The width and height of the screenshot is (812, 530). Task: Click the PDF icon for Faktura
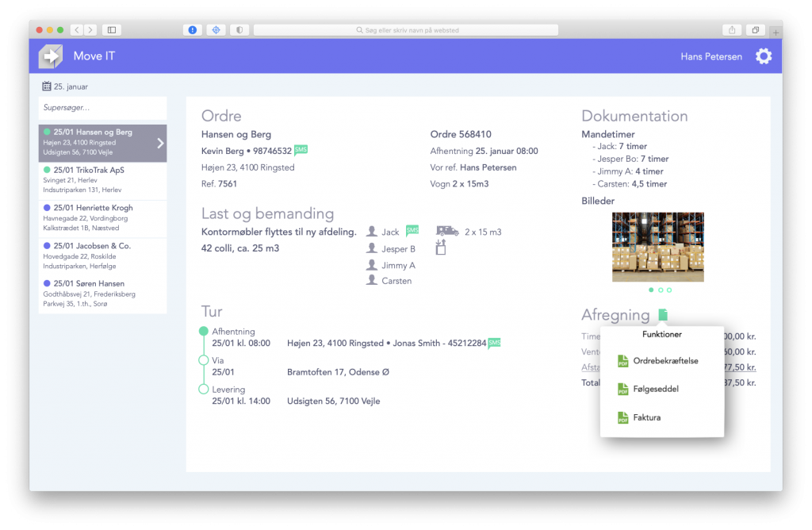623,417
